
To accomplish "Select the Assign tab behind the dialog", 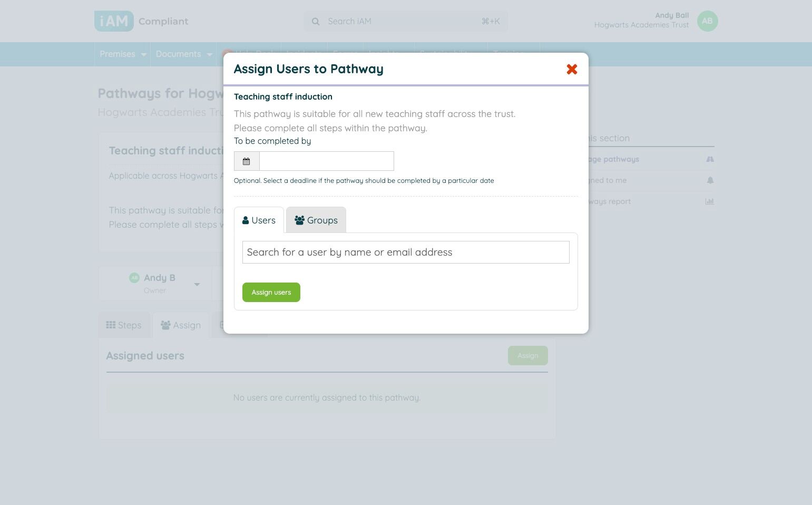I will pos(181,325).
